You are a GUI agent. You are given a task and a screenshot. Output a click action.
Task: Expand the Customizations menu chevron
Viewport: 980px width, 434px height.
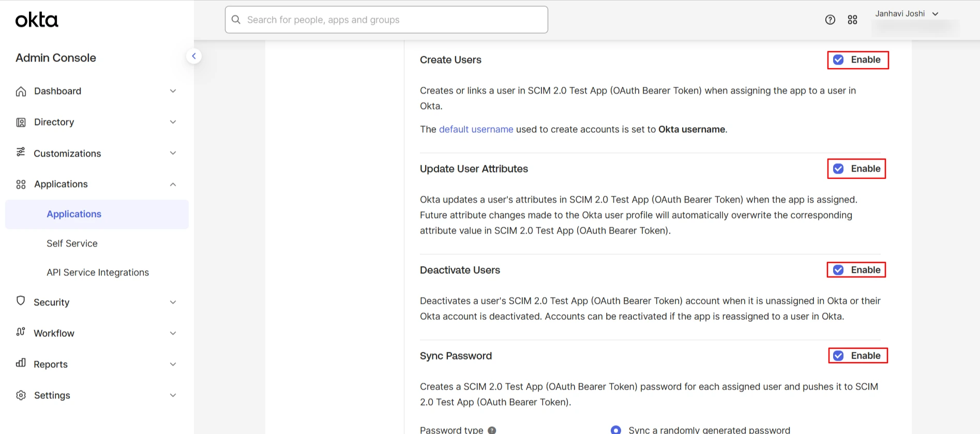click(x=173, y=153)
